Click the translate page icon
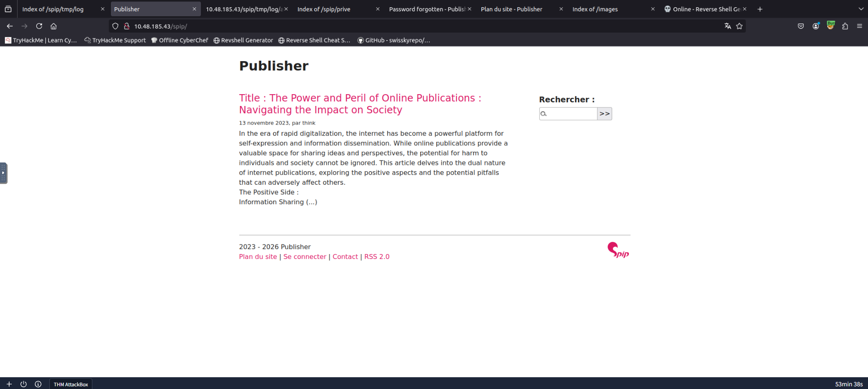868x389 pixels. coord(728,26)
